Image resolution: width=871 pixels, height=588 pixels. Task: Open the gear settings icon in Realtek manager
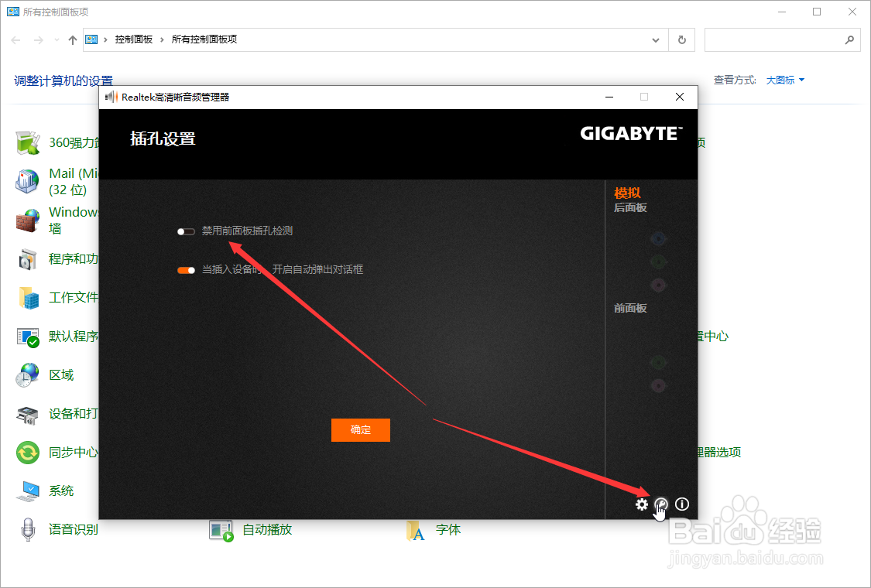click(x=642, y=504)
